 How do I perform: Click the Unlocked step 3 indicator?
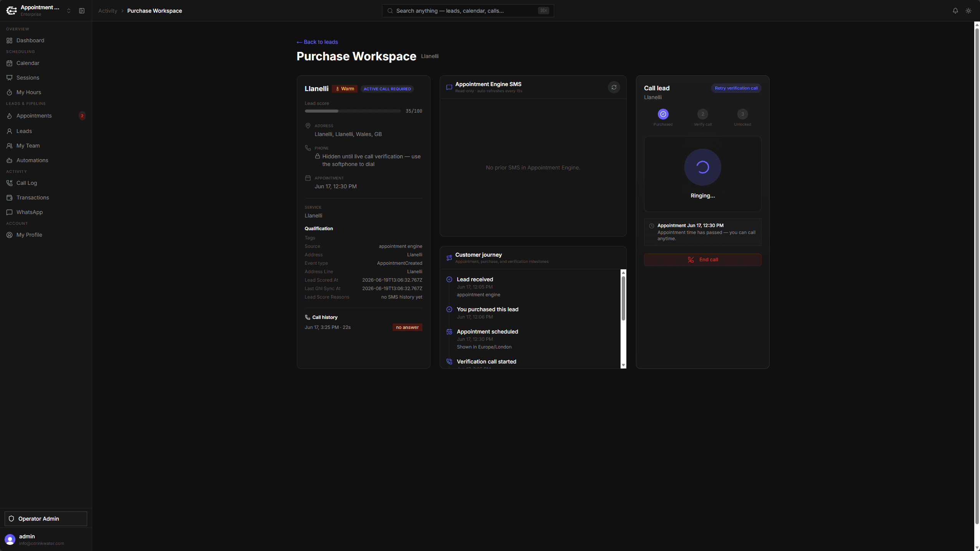pyautogui.click(x=742, y=114)
